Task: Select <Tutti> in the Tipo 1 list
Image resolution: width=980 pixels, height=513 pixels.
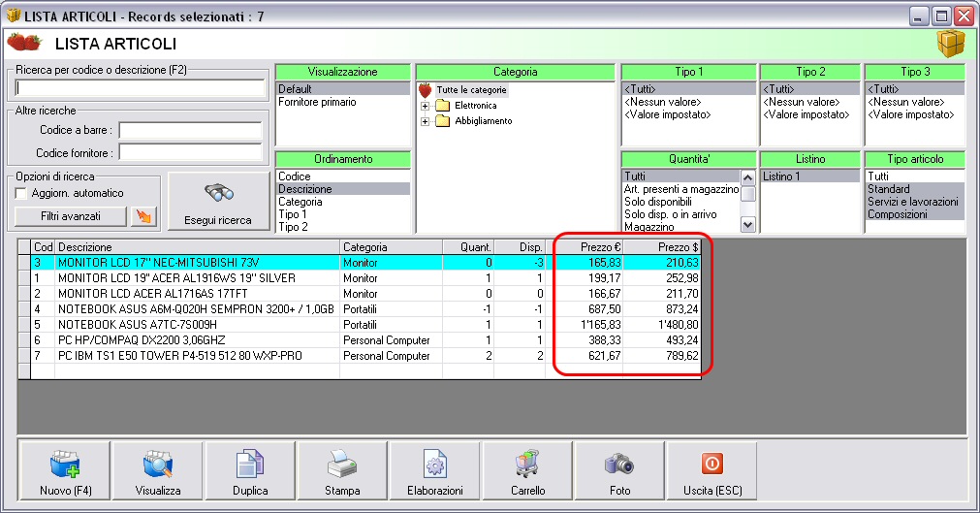Action: click(689, 89)
